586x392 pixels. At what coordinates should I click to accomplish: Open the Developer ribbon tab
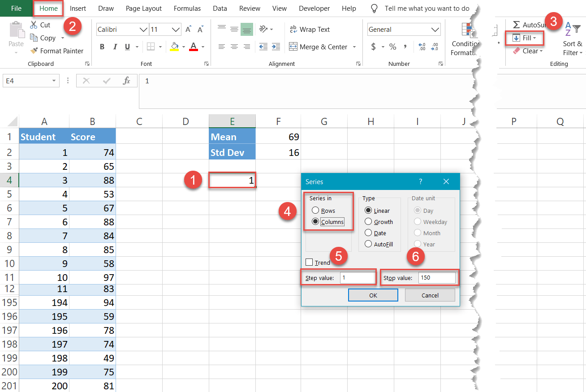point(314,8)
